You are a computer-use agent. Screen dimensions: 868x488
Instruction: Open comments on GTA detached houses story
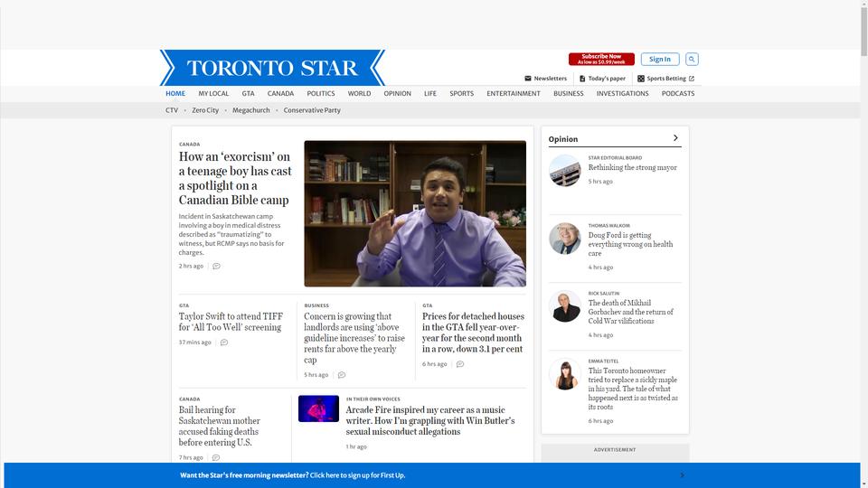click(460, 364)
